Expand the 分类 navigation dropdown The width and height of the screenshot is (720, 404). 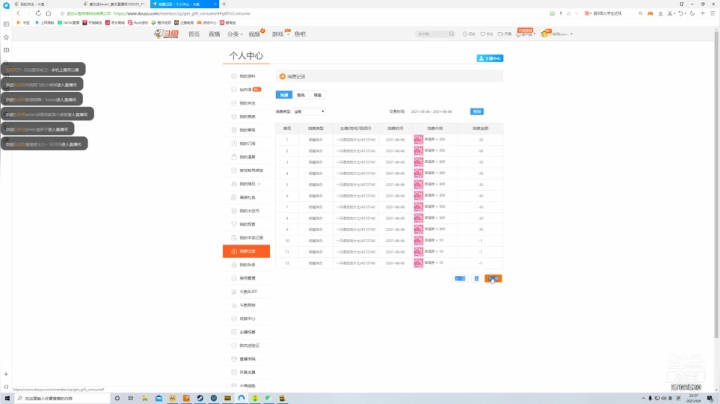tap(235, 34)
